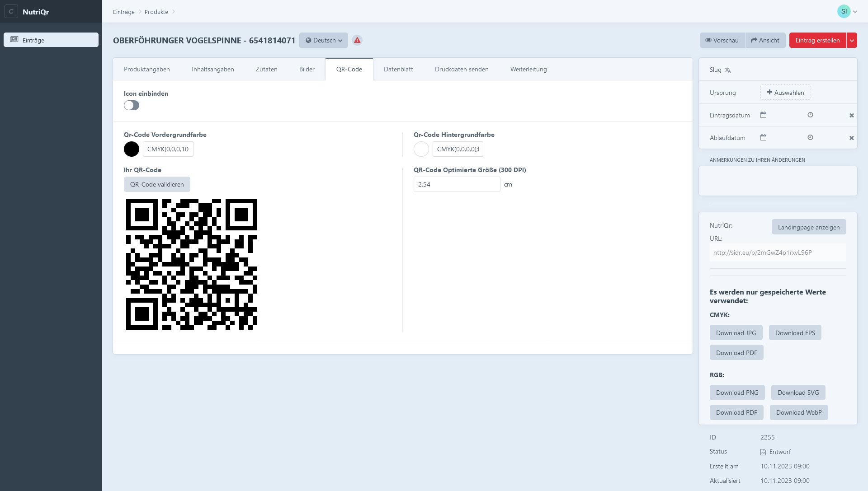Open the black foreground color swatch
The height and width of the screenshot is (491, 868).
[132, 149]
